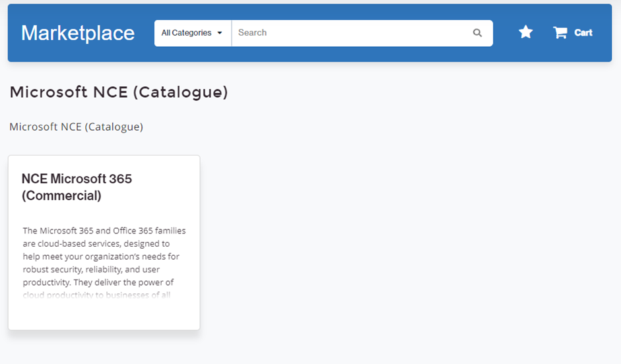Click empty page area right of product card
The width and height of the screenshot is (621, 364).
click(x=409, y=244)
